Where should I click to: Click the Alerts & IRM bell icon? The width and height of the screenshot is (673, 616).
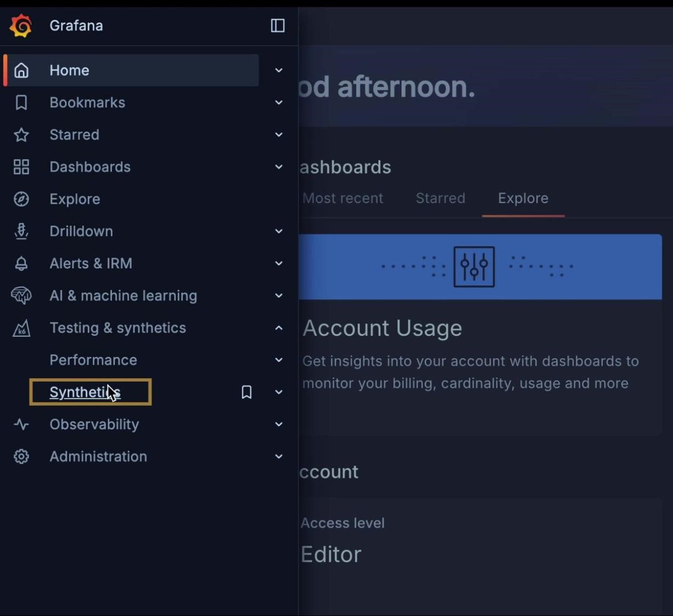pos(21,263)
